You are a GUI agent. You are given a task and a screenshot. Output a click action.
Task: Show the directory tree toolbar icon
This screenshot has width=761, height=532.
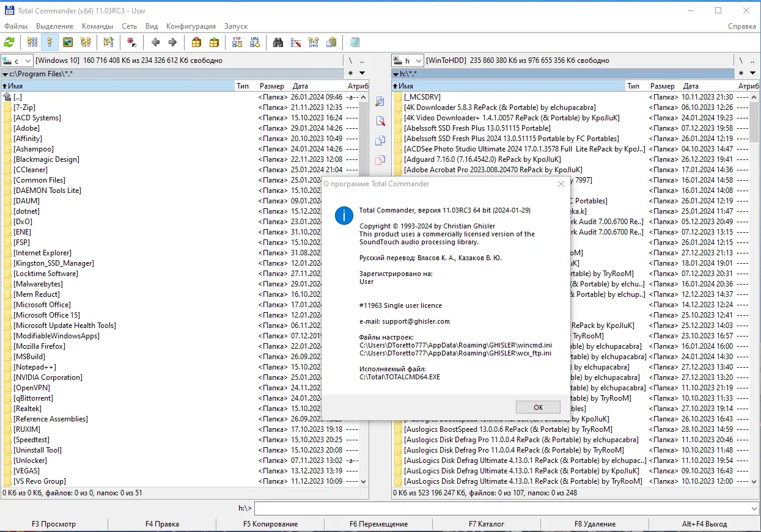(86, 42)
